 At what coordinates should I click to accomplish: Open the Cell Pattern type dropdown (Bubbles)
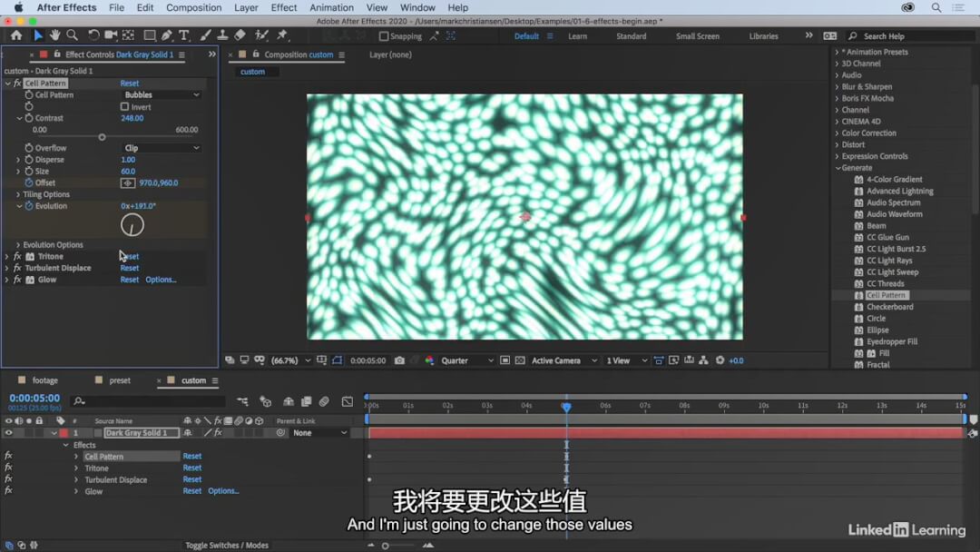click(161, 95)
